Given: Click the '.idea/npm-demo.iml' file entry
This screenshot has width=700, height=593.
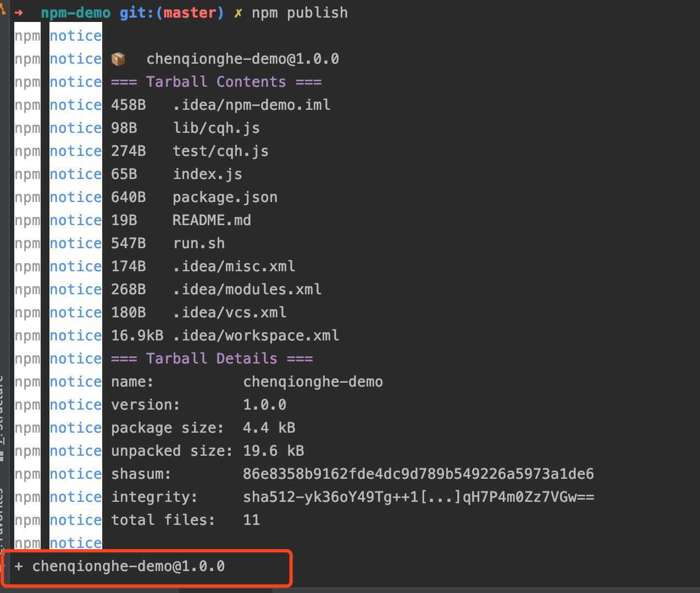Looking at the screenshot, I should click(252, 105).
